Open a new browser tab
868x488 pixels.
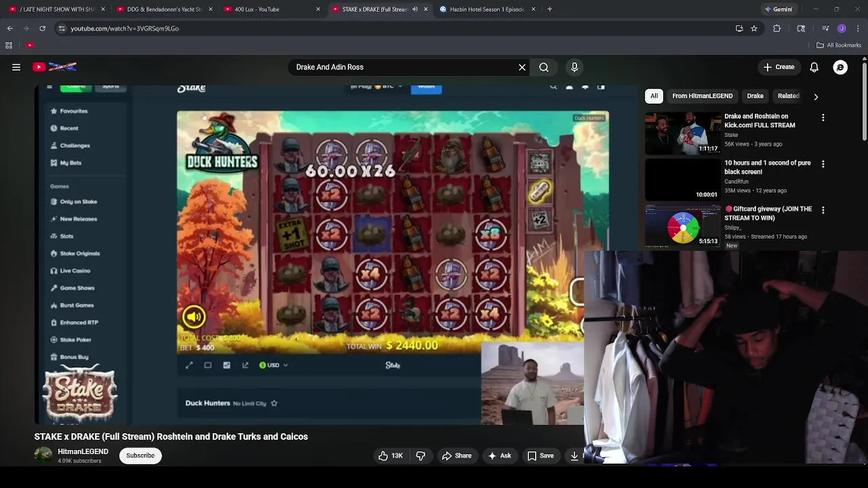[x=549, y=9]
